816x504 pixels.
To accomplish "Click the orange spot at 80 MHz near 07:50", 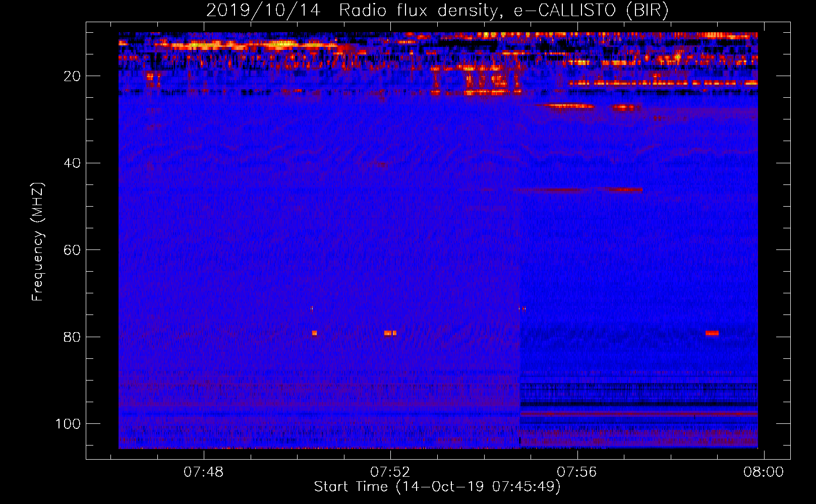I will click(314, 333).
